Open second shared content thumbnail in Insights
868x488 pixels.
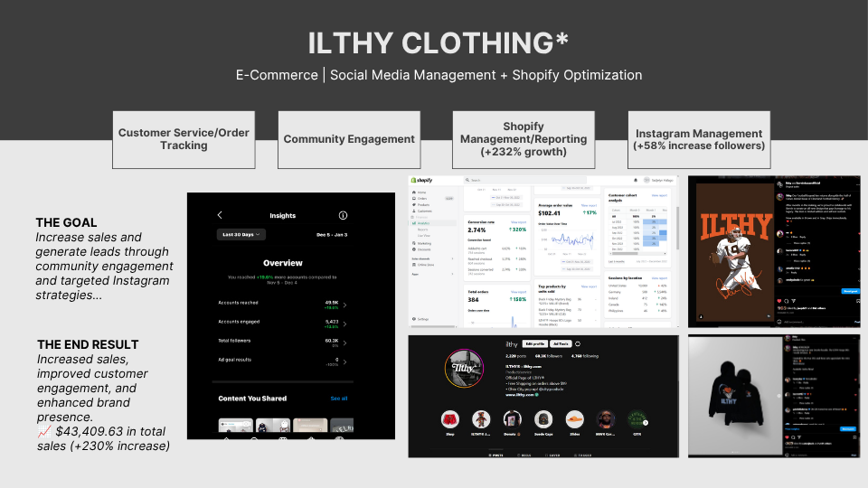click(273, 426)
